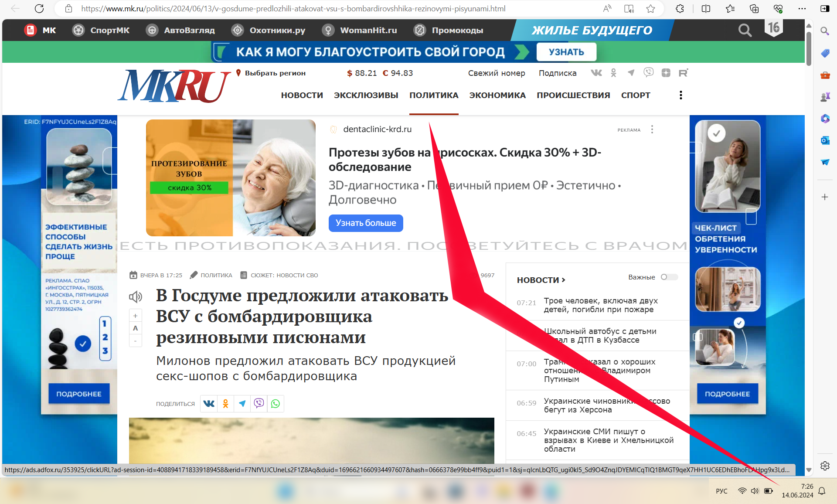
Task: Click ПОДРОБНЕЕ on the left ad
Action: click(x=78, y=394)
